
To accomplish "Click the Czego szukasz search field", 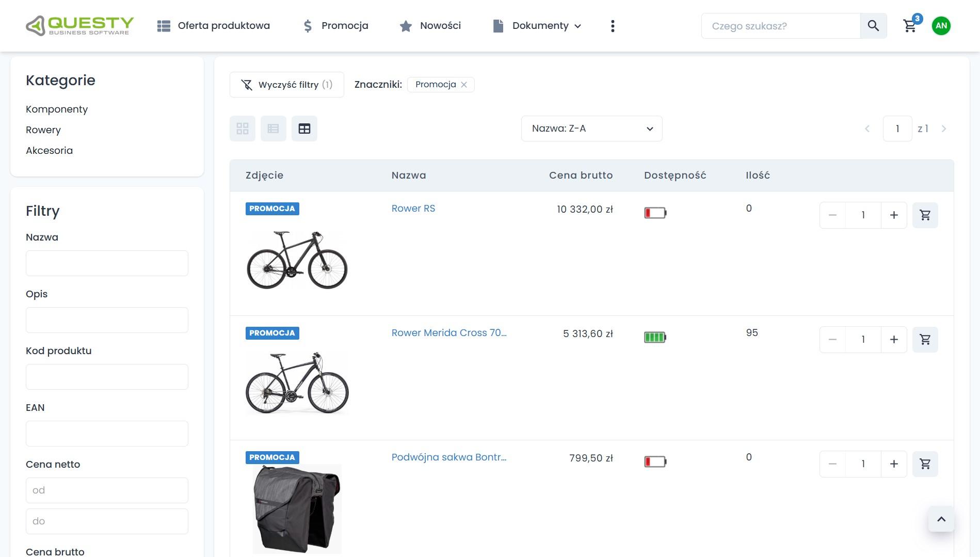I will (x=781, y=26).
